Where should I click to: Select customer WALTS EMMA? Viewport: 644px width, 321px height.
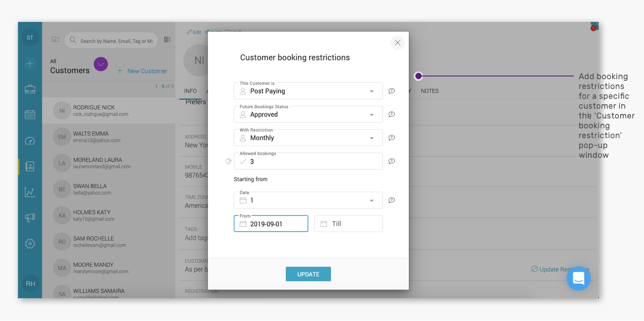(x=109, y=137)
